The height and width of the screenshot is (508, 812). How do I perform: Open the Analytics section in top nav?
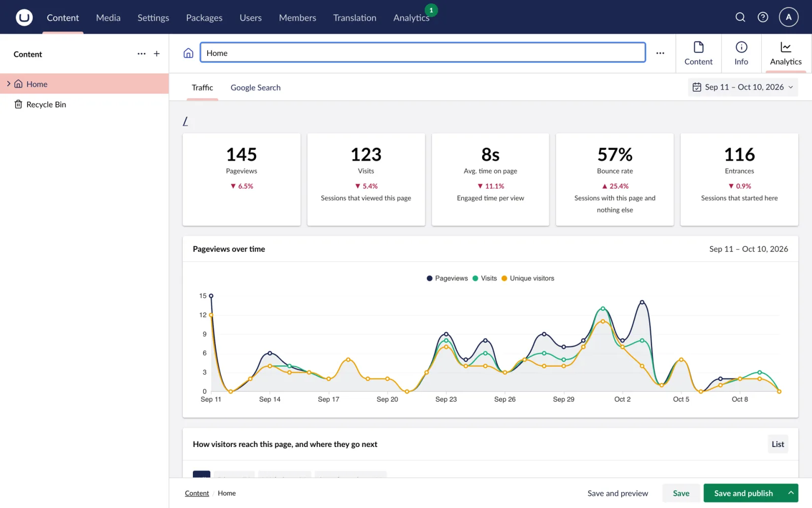pos(411,18)
